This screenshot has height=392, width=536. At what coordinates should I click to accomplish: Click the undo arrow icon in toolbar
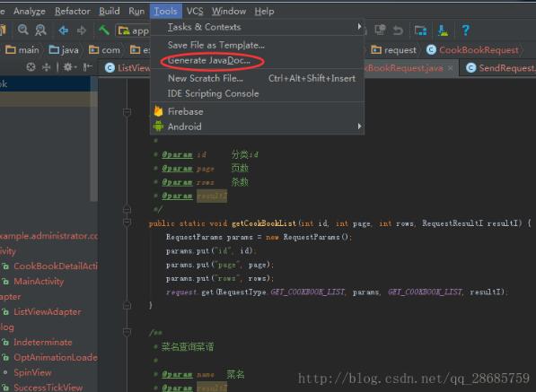click(x=398, y=30)
